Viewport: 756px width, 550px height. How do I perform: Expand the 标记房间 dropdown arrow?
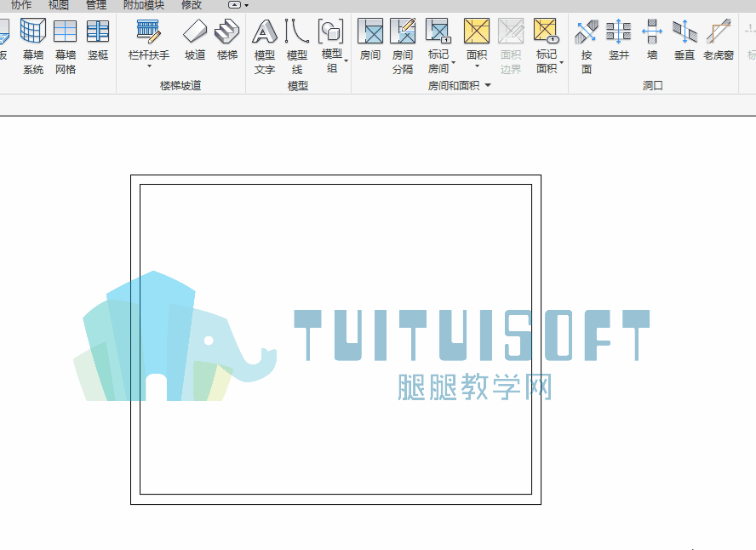pos(453,62)
